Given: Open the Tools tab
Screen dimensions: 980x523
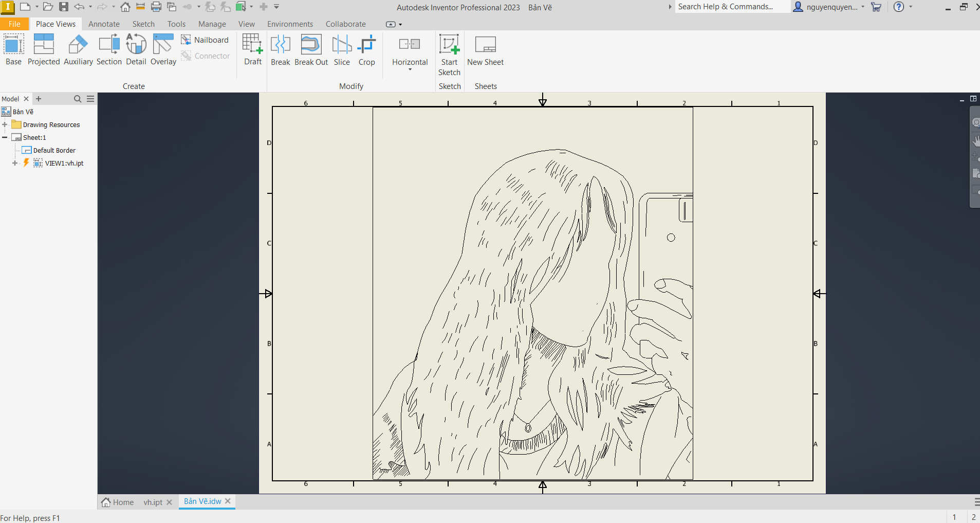Looking at the screenshot, I should pyautogui.click(x=176, y=24).
